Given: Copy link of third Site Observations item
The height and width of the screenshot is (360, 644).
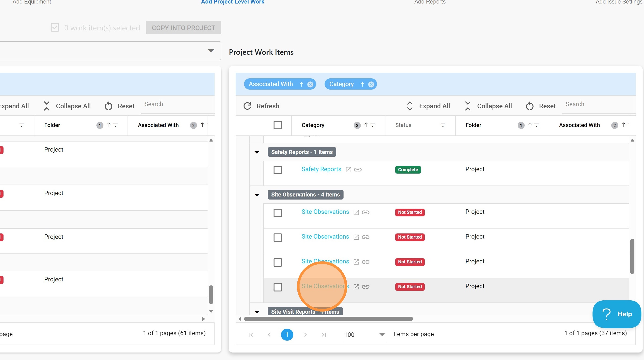Looking at the screenshot, I should point(366,262).
